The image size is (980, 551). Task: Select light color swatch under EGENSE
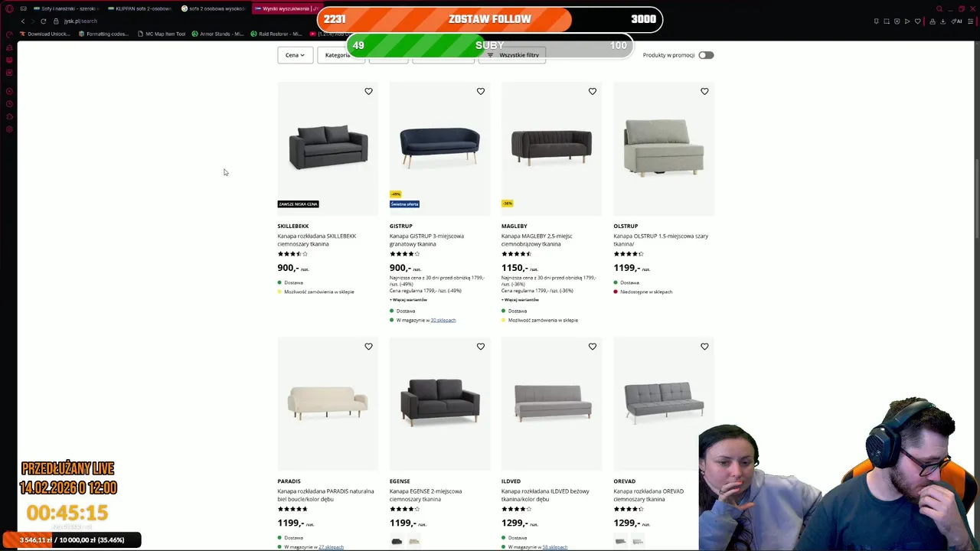[x=414, y=542]
